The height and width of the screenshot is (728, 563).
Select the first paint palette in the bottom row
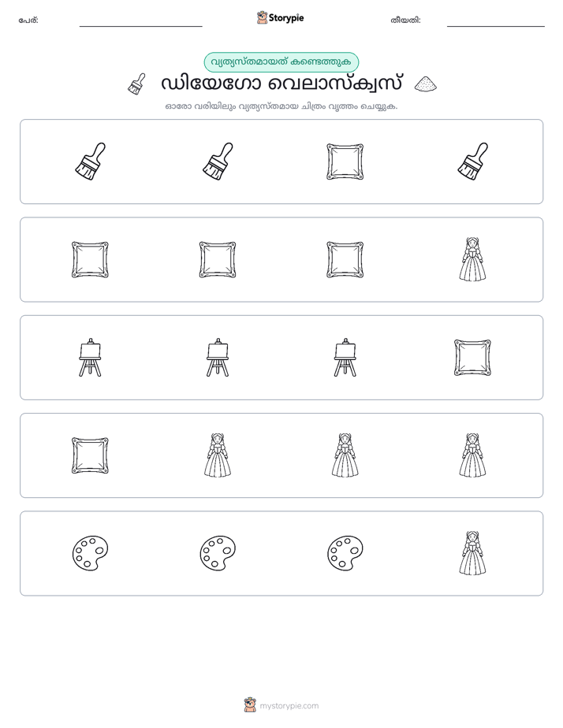[x=90, y=553]
